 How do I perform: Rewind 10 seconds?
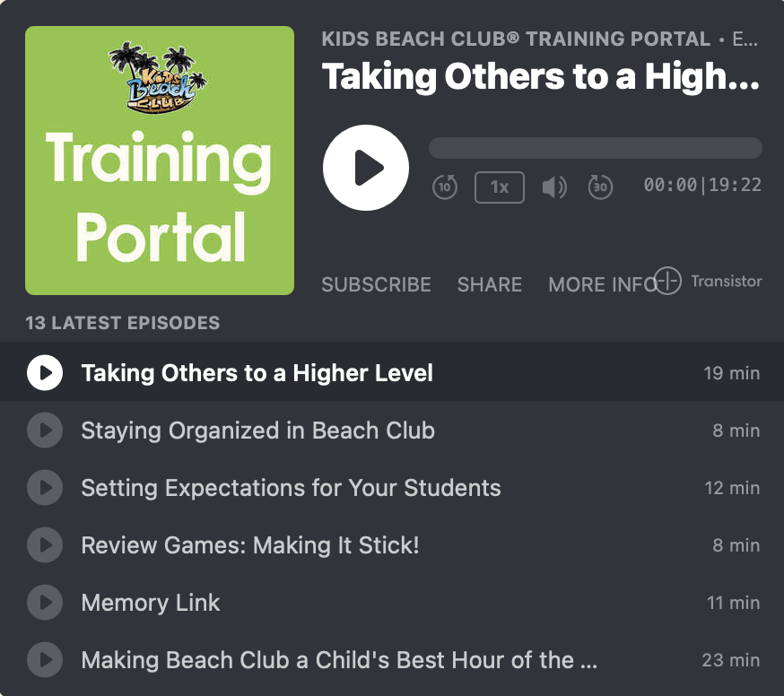445,187
